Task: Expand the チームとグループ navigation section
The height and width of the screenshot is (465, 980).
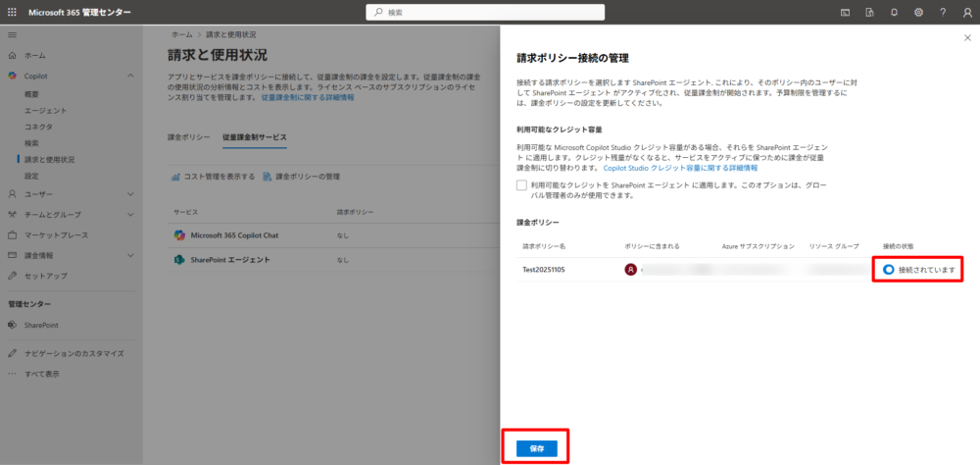Action: click(130, 215)
